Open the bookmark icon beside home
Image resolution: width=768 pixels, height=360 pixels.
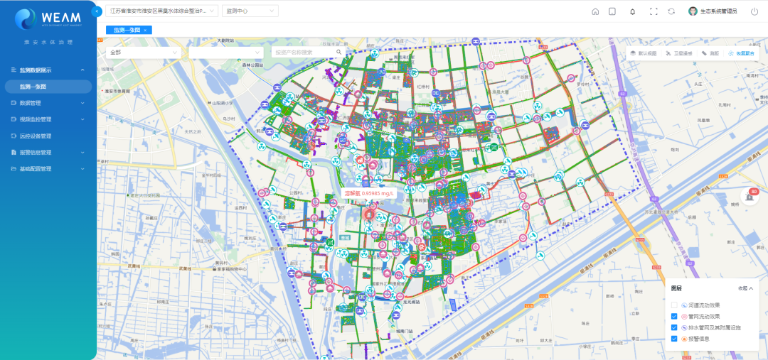click(612, 12)
